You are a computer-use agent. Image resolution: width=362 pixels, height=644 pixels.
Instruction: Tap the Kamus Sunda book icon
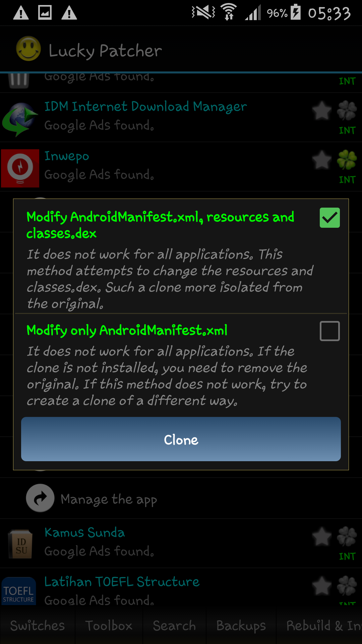[x=20, y=544]
